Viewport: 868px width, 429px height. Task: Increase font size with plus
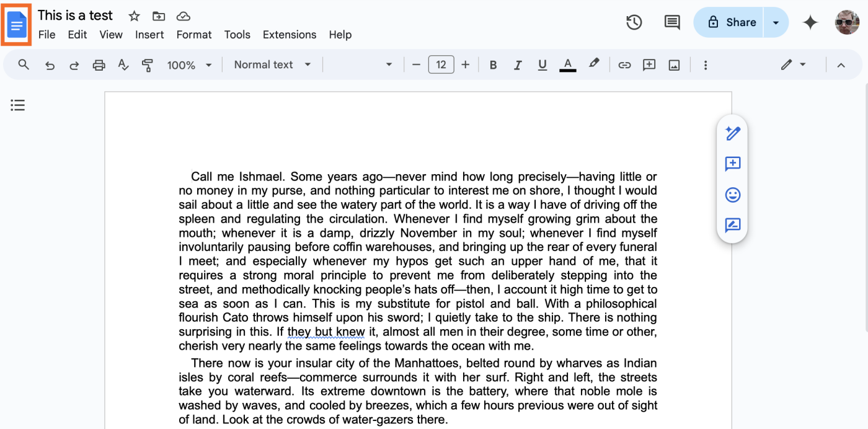466,64
